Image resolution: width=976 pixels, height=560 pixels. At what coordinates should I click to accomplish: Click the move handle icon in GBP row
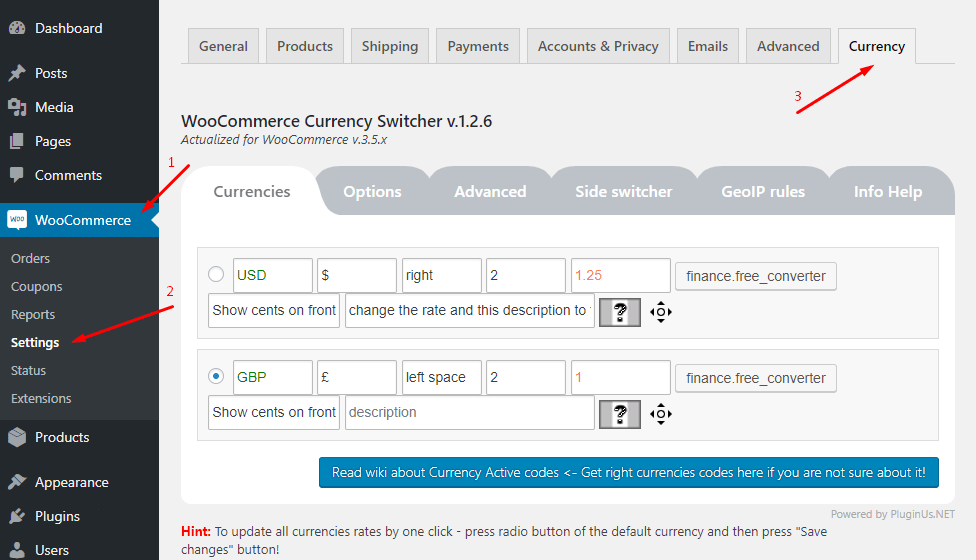pos(661,414)
